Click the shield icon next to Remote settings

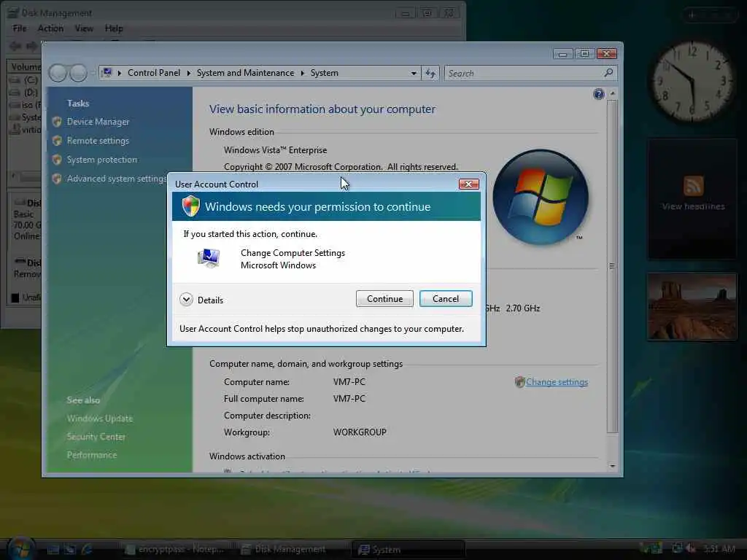tap(57, 141)
